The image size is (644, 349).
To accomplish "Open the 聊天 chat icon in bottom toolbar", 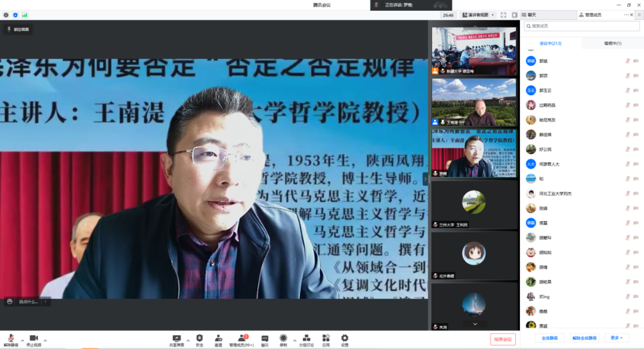I will point(265,338).
